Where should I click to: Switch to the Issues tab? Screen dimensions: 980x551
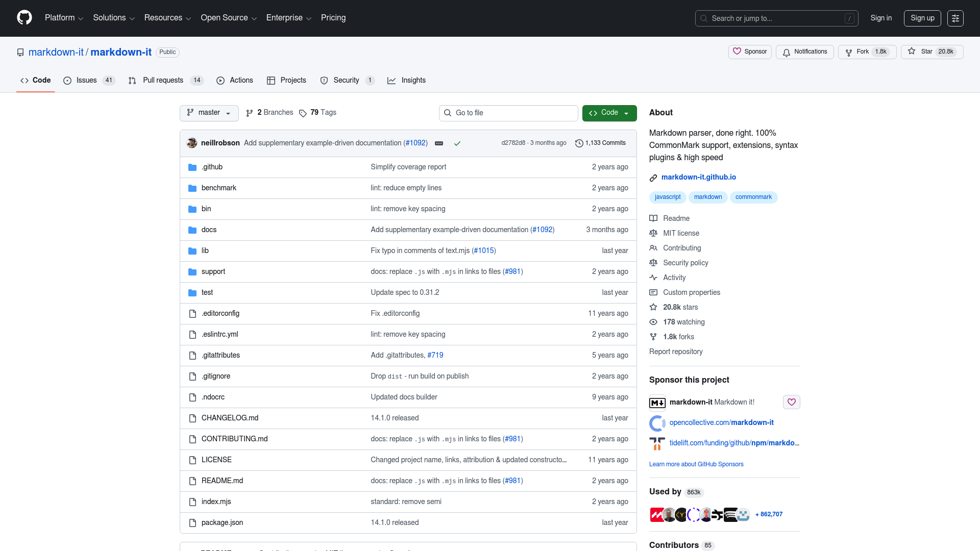89,81
